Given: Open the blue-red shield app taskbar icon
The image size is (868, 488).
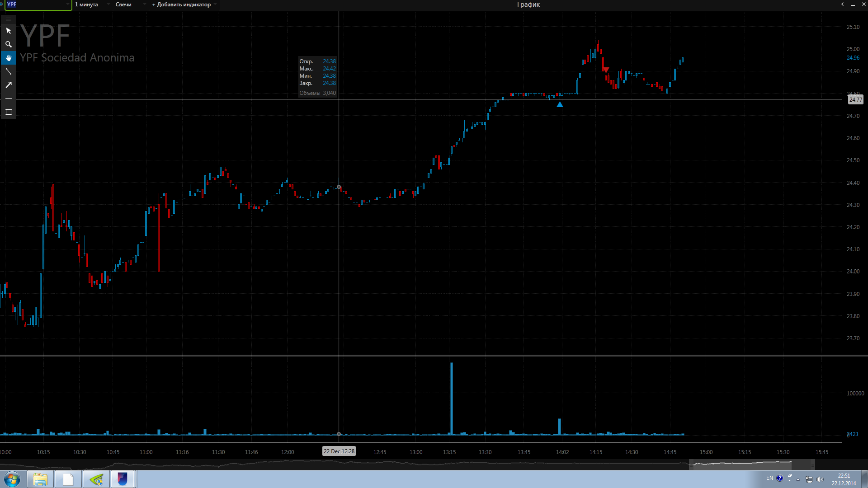Looking at the screenshot, I should pyautogui.click(x=123, y=479).
